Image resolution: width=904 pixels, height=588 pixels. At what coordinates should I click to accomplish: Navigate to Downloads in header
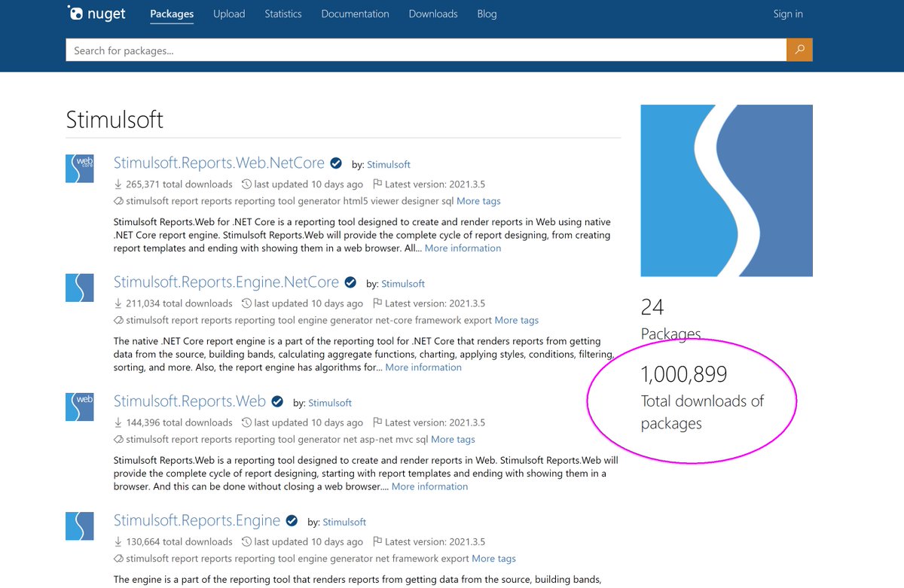pos(433,14)
